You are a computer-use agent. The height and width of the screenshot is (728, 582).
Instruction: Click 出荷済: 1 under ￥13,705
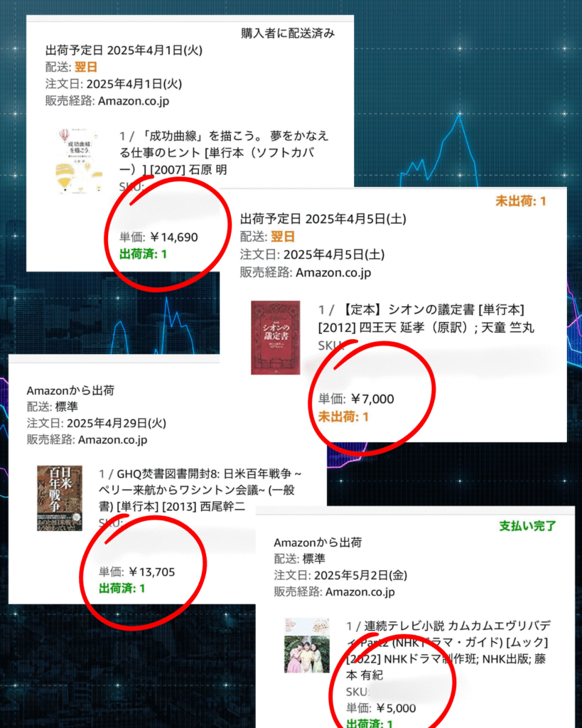(122, 589)
